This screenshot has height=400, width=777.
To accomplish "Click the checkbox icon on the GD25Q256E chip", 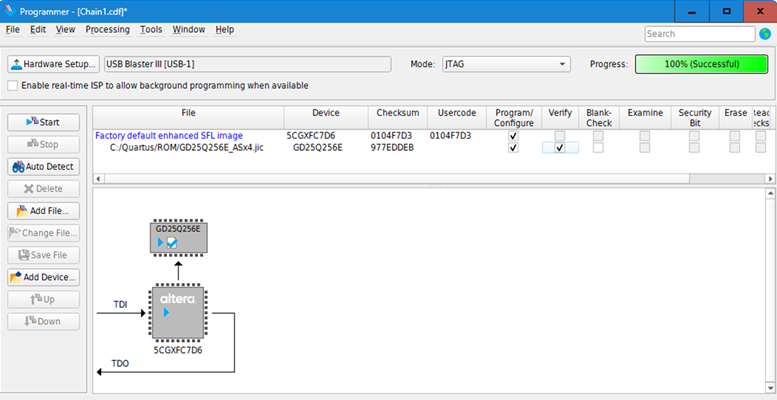I will 172,243.
